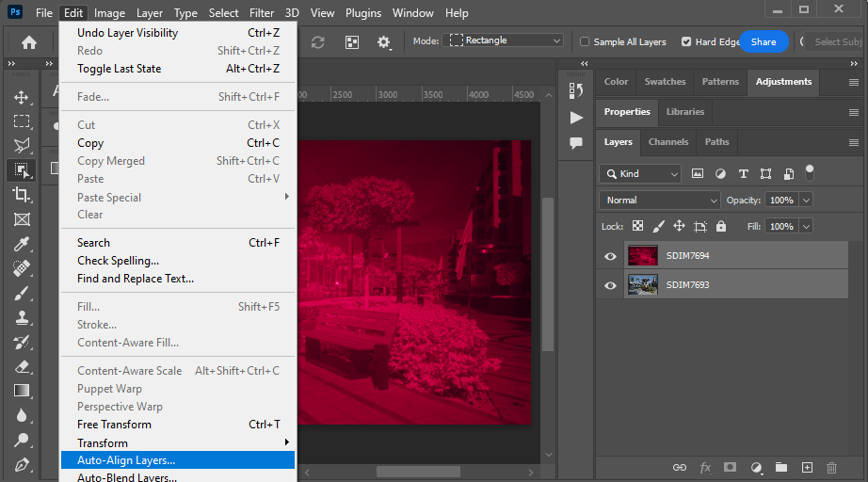Toggle the layer filter on/off switch
The height and width of the screenshot is (482, 868).
tap(810, 172)
